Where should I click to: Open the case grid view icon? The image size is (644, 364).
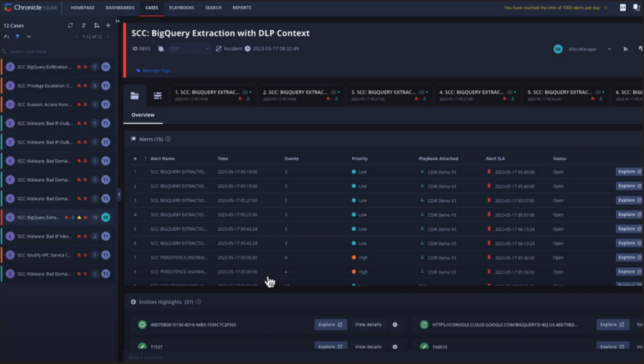96,25
